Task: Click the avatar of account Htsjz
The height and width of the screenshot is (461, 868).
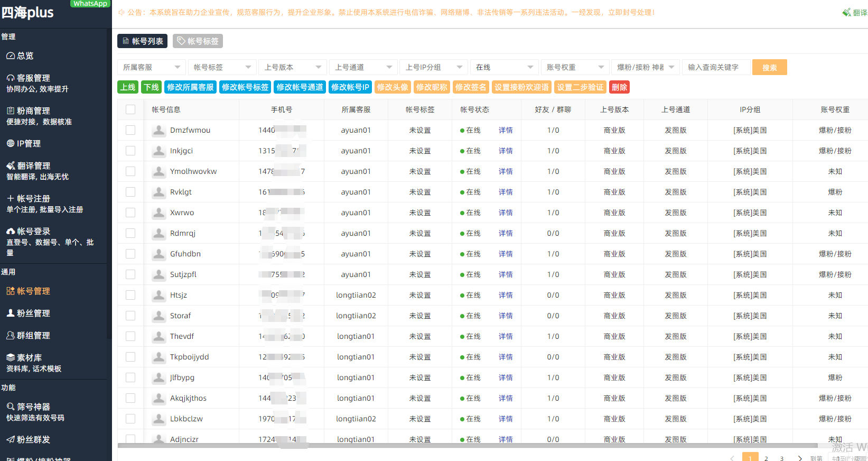Action: pos(158,295)
